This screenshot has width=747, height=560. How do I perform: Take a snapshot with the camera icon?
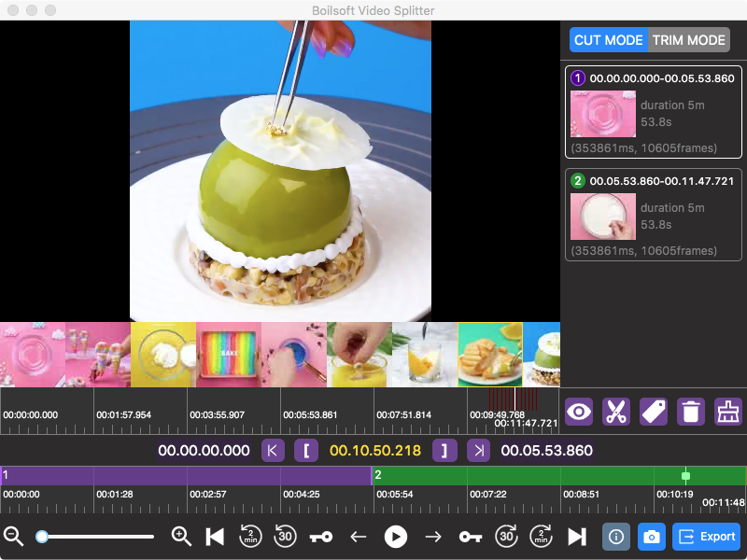tap(651, 537)
